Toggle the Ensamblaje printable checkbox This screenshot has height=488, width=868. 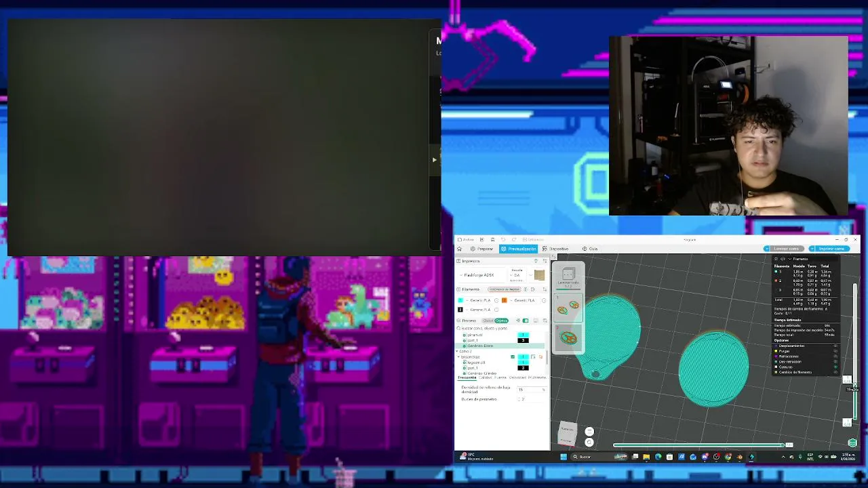(513, 357)
